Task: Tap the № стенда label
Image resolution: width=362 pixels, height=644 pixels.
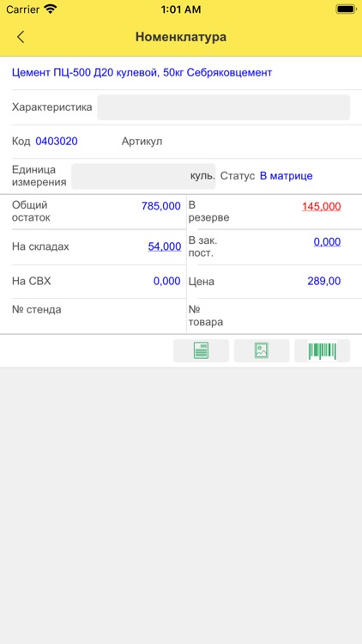Action: point(37,310)
